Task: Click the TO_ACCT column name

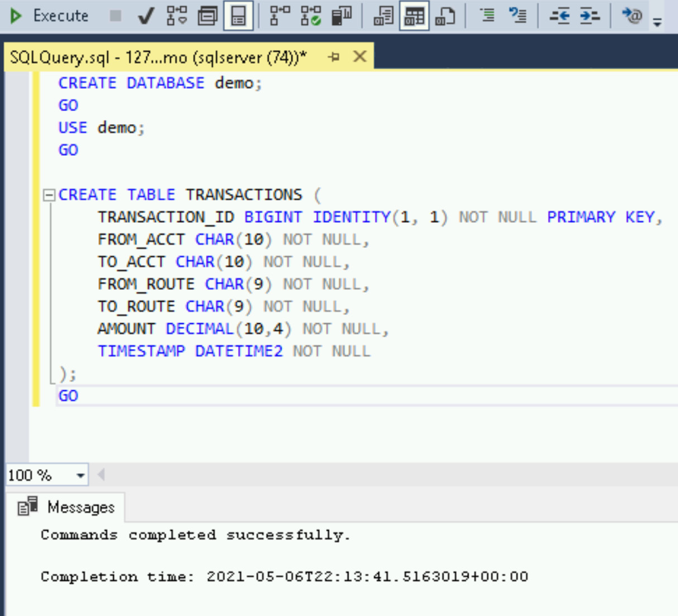Action: pyautogui.click(x=132, y=262)
